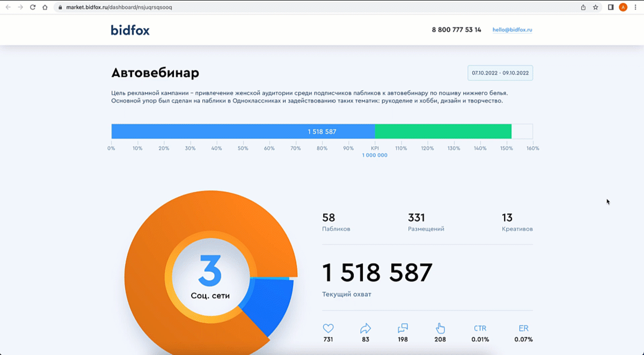Screen dimensions: 644x355
Task: Click the '58 Пабликов' statistic
Action: click(336, 223)
